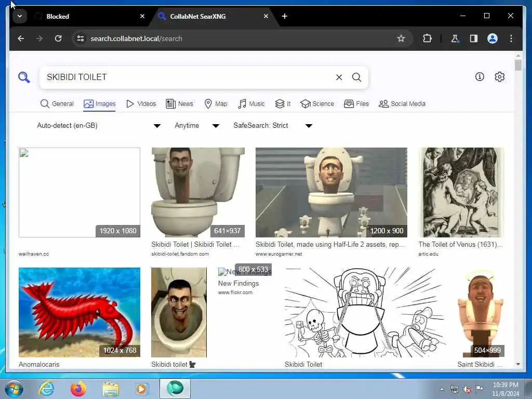Go back with browser back arrow
532x399 pixels.
pos(21,38)
